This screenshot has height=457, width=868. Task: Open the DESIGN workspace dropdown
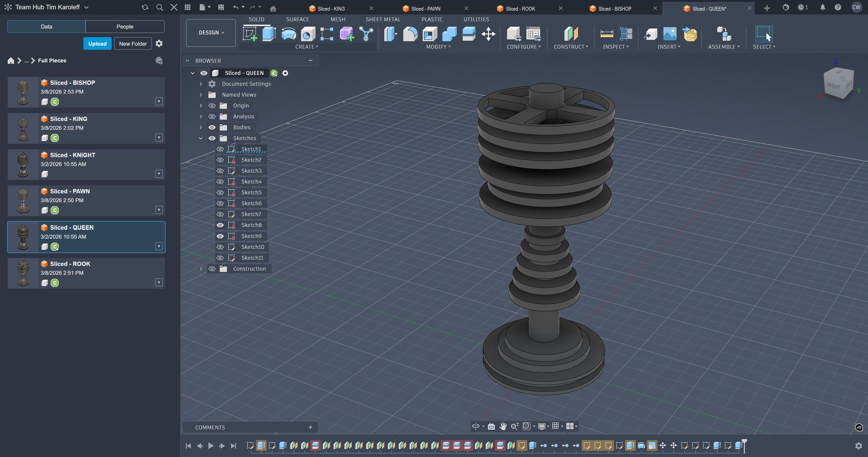(x=211, y=33)
